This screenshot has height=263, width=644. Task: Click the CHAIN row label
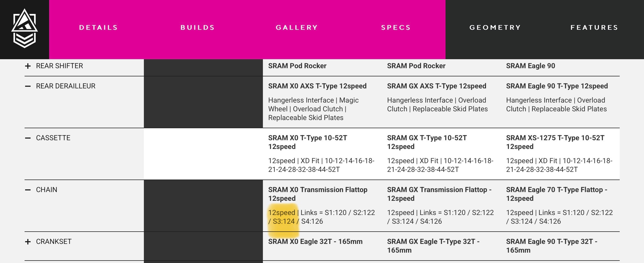tap(47, 190)
